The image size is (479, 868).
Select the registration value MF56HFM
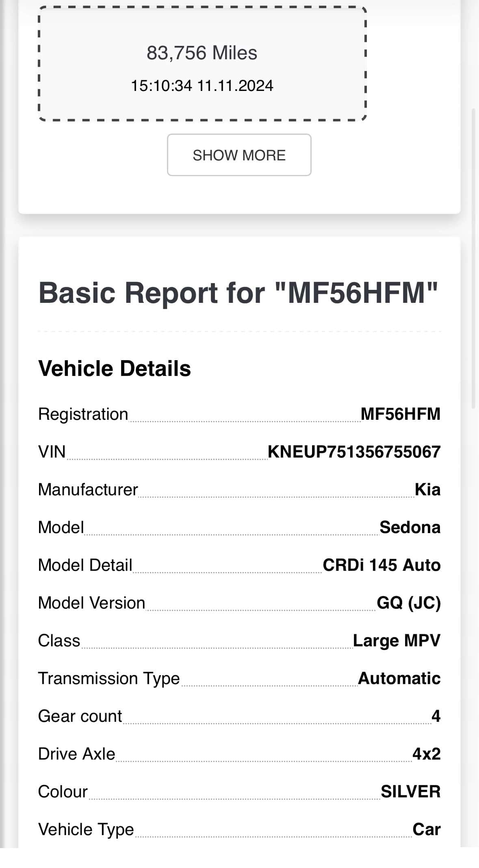(401, 414)
